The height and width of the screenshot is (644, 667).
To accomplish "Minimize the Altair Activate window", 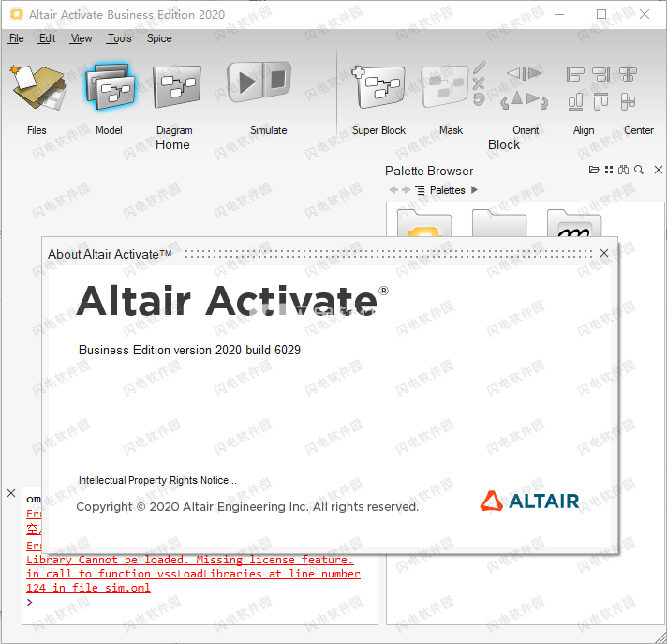I will pos(559,14).
